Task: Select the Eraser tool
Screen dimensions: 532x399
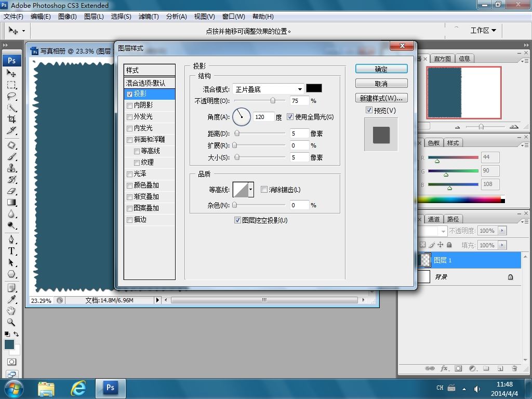Action: [11, 191]
